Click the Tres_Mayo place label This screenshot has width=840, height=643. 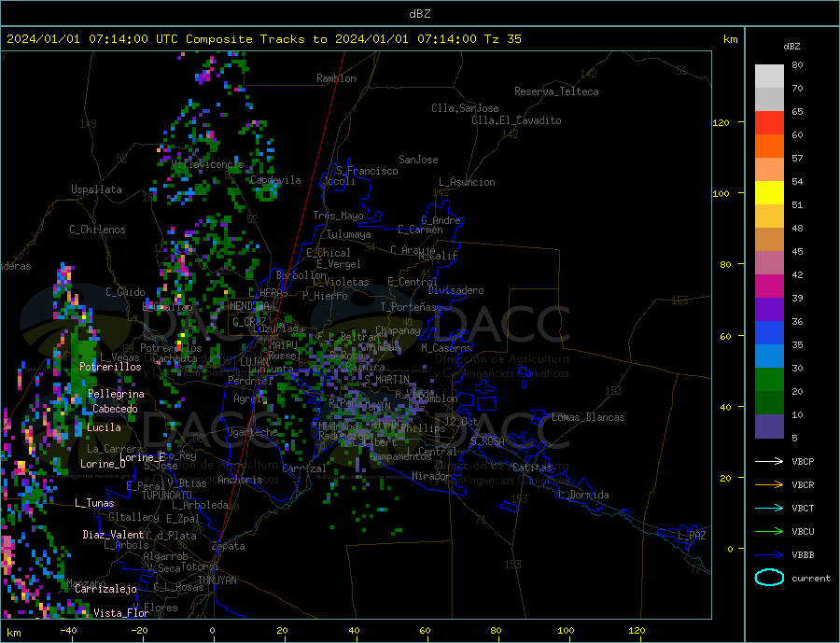pyautogui.click(x=338, y=216)
